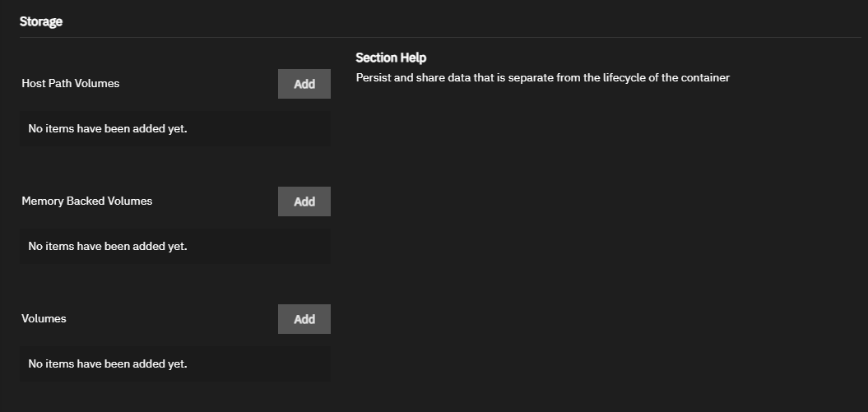This screenshot has width=868, height=412.
Task: Click the Host Path Volumes label
Action: (x=71, y=83)
